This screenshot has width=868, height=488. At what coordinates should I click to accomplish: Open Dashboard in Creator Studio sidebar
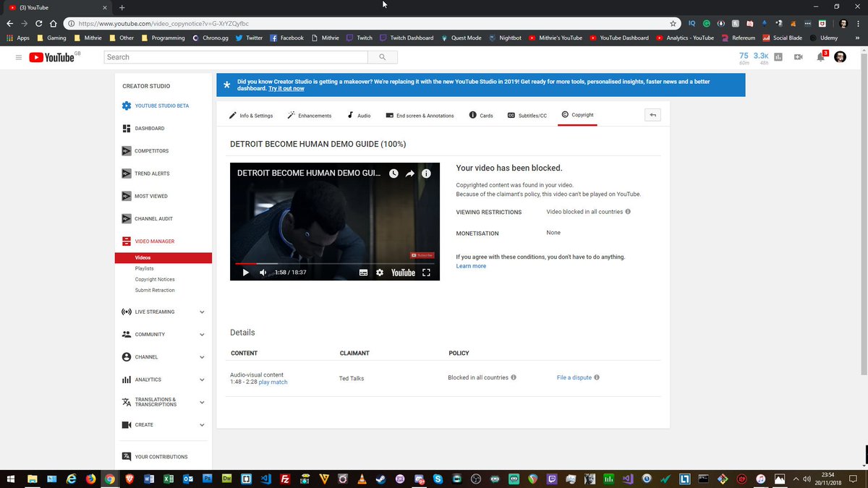tap(142, 129)
